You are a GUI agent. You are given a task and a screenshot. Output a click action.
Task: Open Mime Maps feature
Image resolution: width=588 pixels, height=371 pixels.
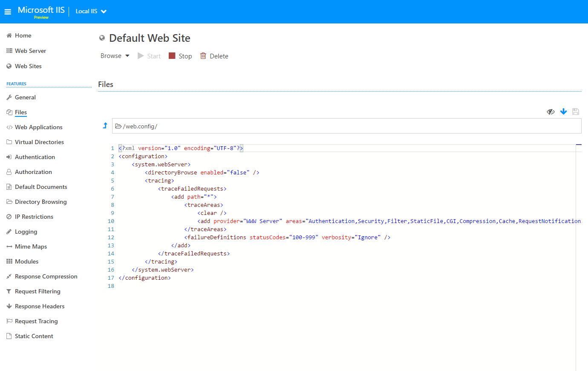31,246
